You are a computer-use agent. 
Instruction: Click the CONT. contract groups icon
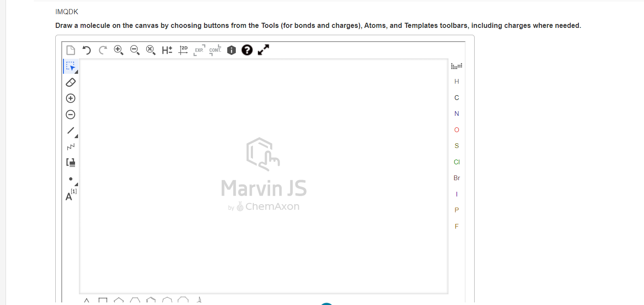tap(215, 50)
